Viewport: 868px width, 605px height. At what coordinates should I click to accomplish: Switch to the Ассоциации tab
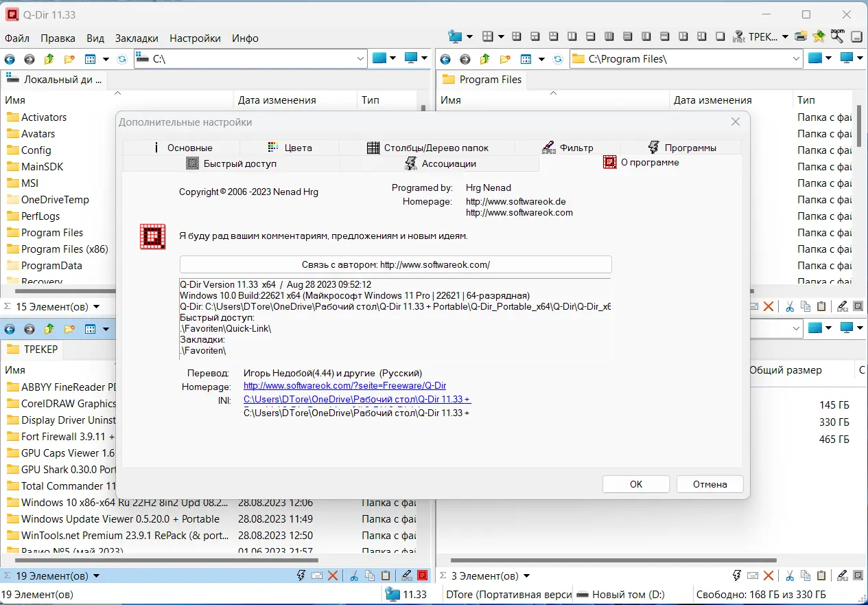440,163
